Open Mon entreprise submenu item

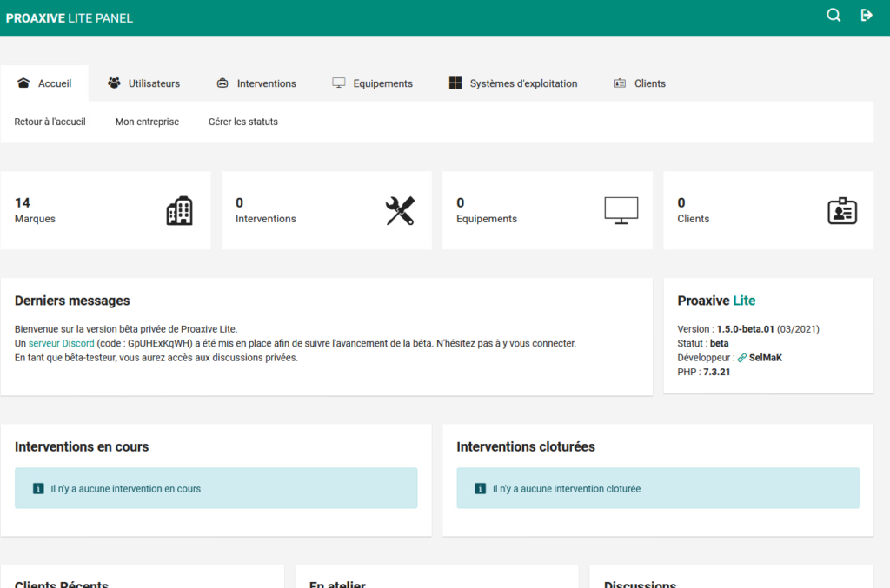147,122
